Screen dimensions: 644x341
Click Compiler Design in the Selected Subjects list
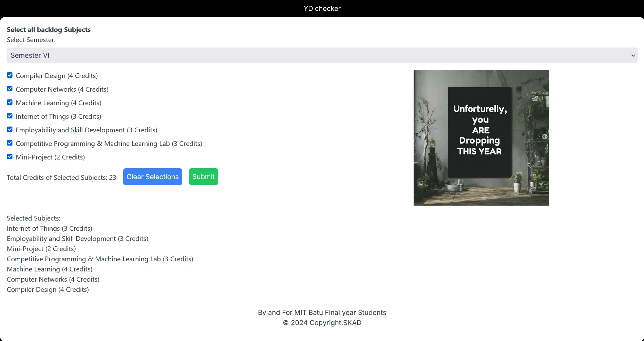(48, 290)
